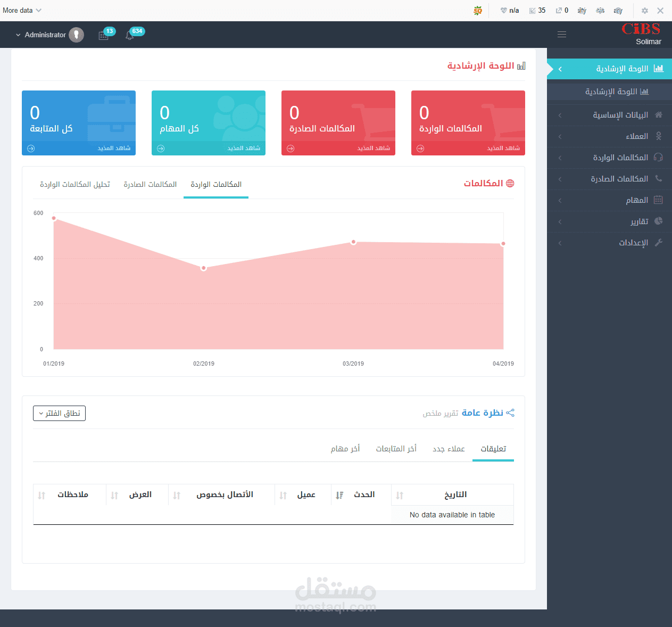Click the 'No data available in table' cell

pyautogui.click(x=452, y=515)
